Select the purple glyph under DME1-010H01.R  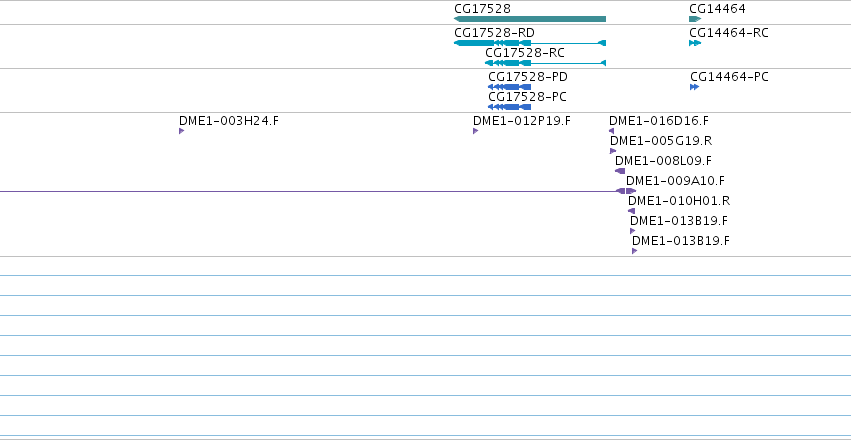631,211
